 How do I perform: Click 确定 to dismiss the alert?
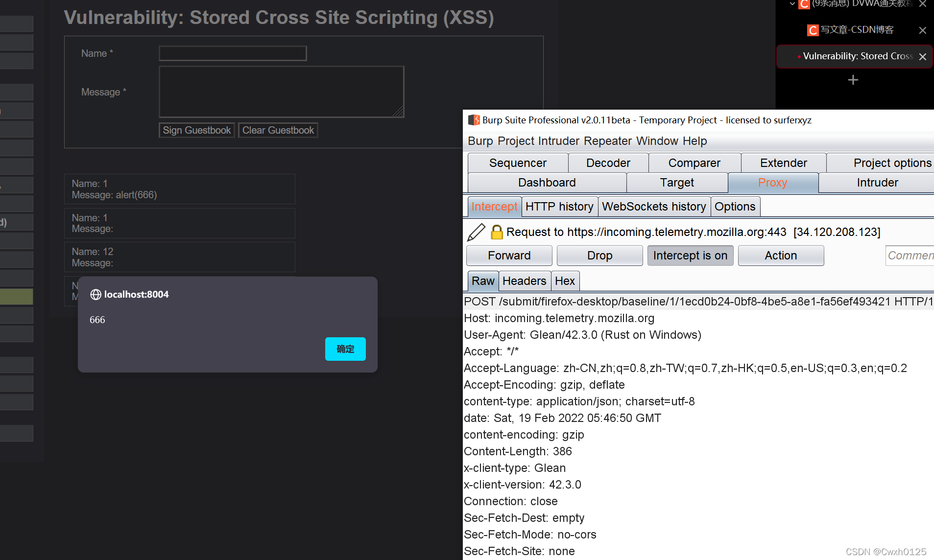pyautogui.click(x=345, y=349)
